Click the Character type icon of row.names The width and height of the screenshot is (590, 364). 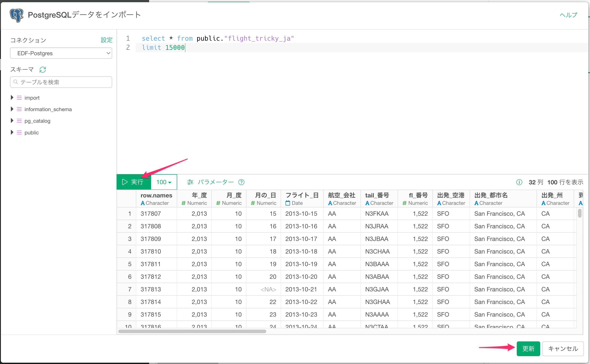[143, 203]
